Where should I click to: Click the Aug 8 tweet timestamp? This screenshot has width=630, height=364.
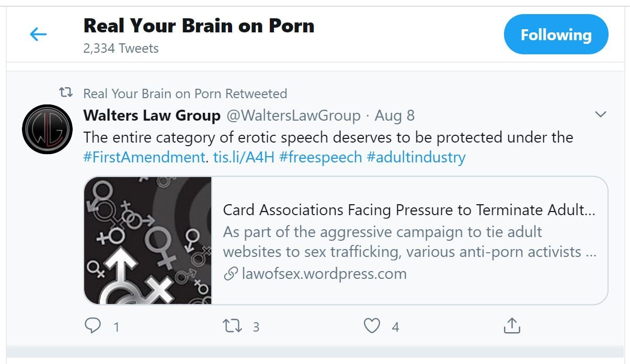[x=395, y=115]
